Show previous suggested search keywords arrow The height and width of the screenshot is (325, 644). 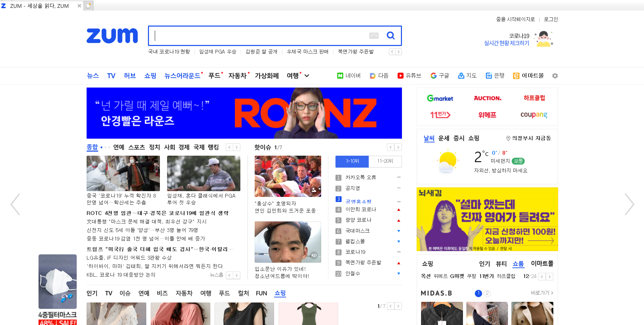(392, 52)
